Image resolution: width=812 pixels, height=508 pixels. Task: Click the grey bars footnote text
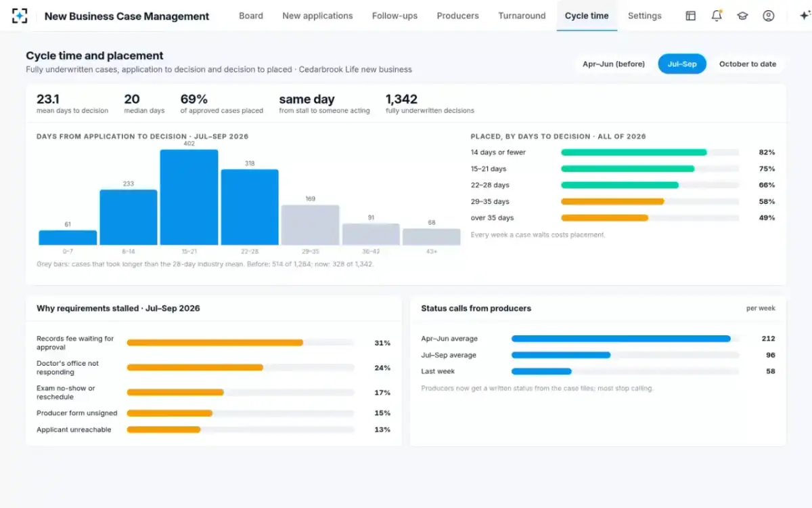pos(205,264)
